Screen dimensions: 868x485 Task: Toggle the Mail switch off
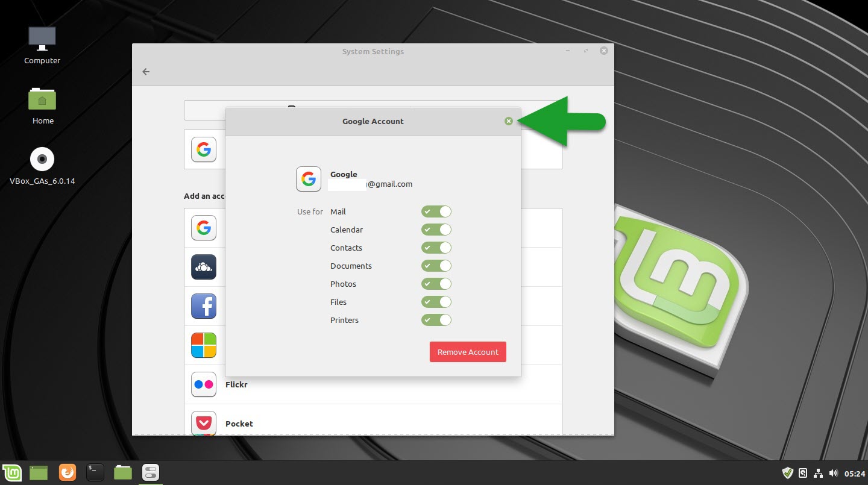[x=436, y=211]
